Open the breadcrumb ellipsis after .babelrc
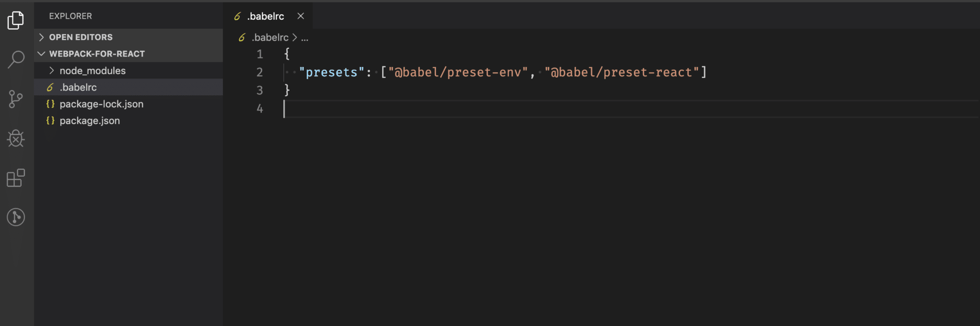This screenshot has height=326, width=980. point(305,37)
